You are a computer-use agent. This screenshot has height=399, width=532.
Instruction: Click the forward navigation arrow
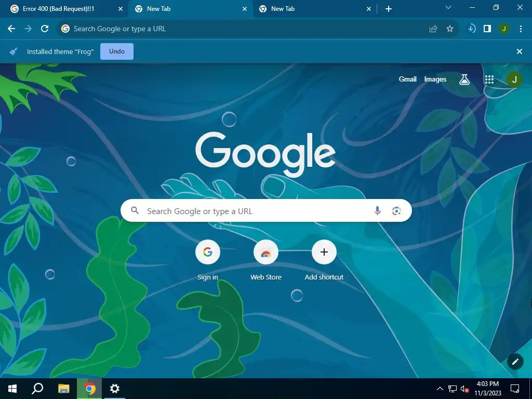pos(28,29)
